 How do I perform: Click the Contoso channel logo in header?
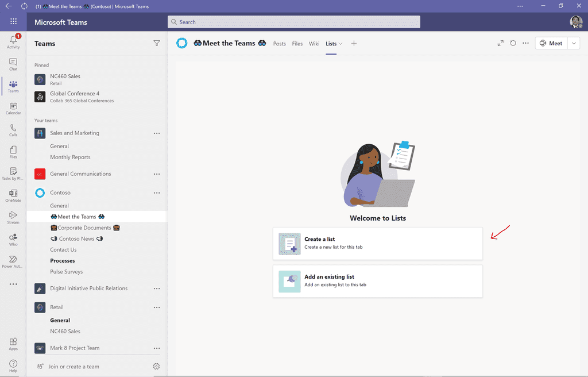click(182, 43)
